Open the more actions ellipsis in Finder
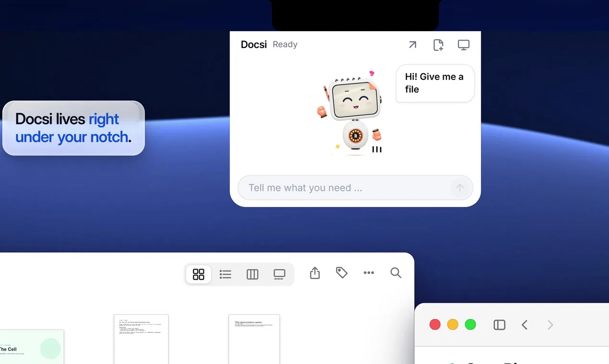Image resolution: width=609 pixels, height=364 pixels. click(x=369, y=273)
